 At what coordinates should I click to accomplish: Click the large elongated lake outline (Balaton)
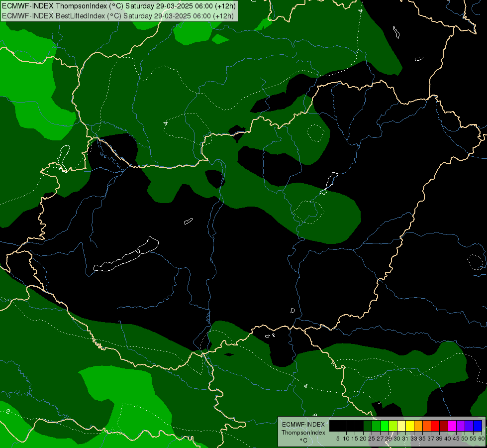(126, 254)
